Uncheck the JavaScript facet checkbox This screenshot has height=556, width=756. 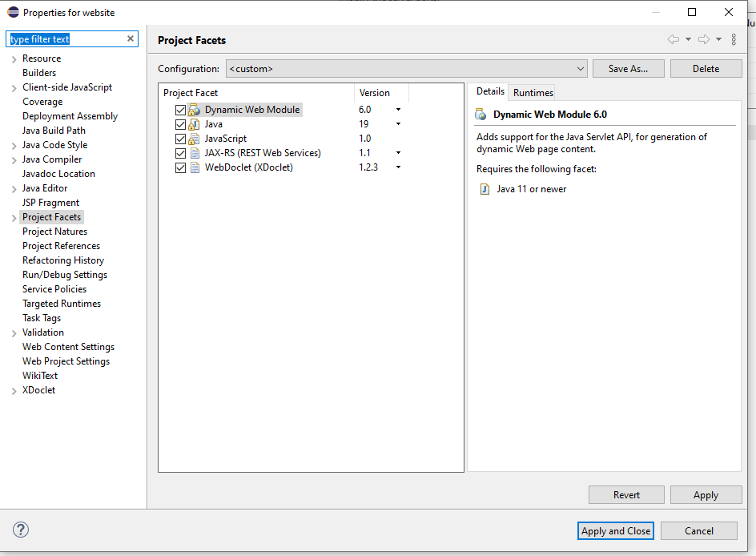[180, 139]
